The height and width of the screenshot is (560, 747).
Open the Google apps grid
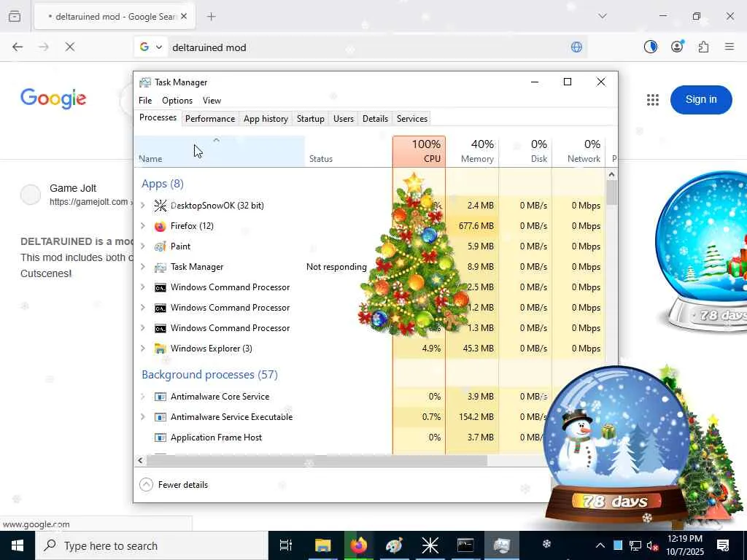[x=653, y=99]
